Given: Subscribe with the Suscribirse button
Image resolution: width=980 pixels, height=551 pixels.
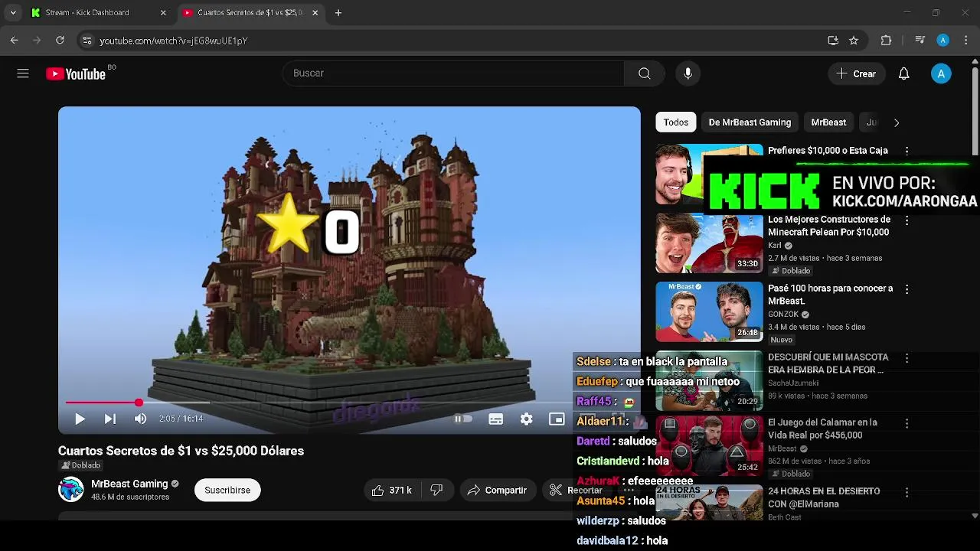Looking at the screenshot, I should 227,490.
